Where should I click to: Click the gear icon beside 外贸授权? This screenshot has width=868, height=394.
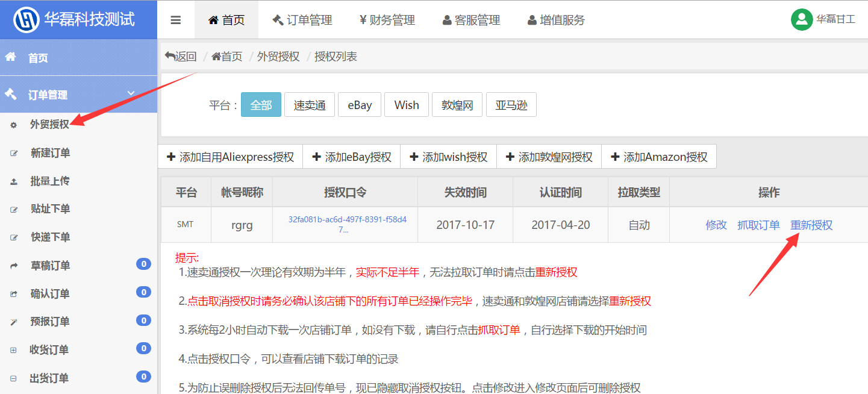pyautogui.click(x=13, y=125)
